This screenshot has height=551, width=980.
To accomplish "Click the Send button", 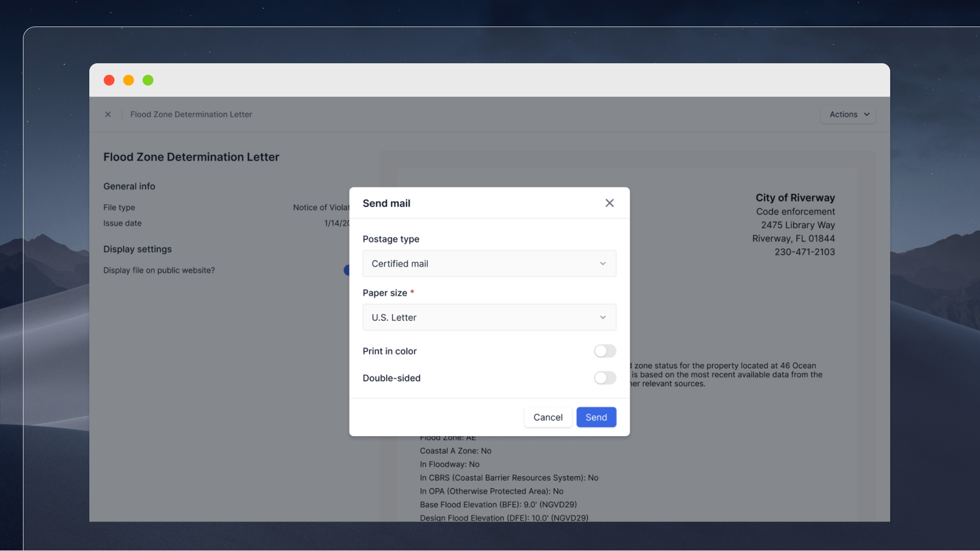I will pyautogui.click(x=596, y=417).
